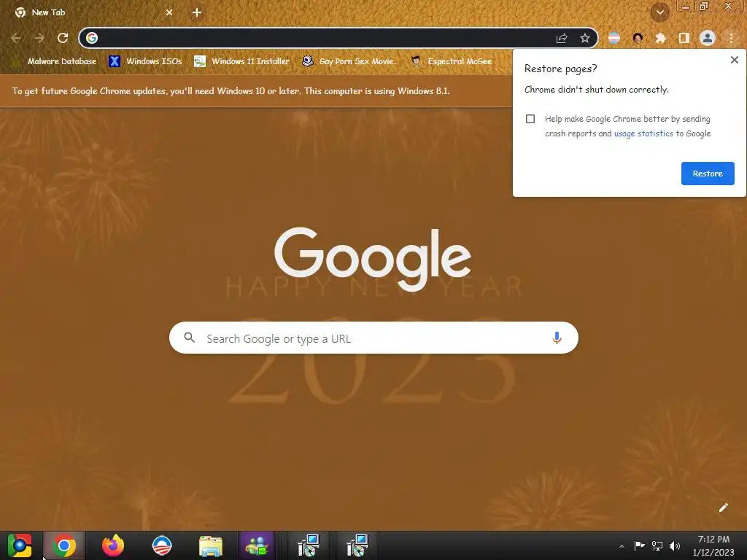Click the Google icon in address bar

(x=92, y=38)
